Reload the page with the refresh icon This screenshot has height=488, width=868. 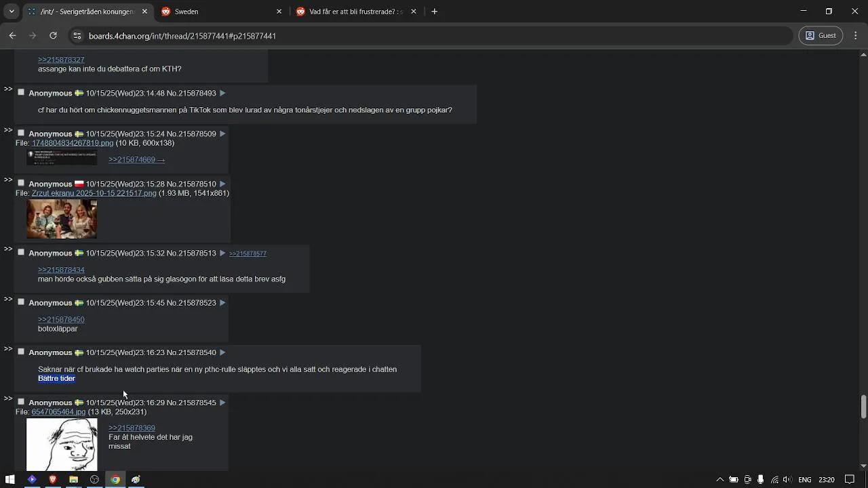point(53,36)
